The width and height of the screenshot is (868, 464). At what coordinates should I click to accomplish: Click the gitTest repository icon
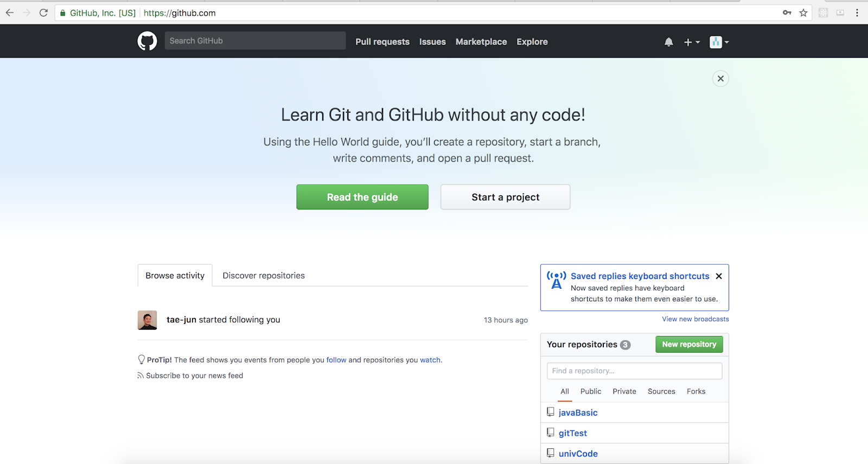(551, 433)
